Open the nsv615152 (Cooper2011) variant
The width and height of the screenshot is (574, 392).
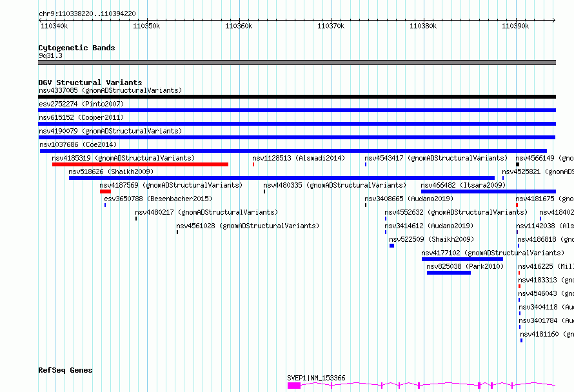tap(81, 117)
